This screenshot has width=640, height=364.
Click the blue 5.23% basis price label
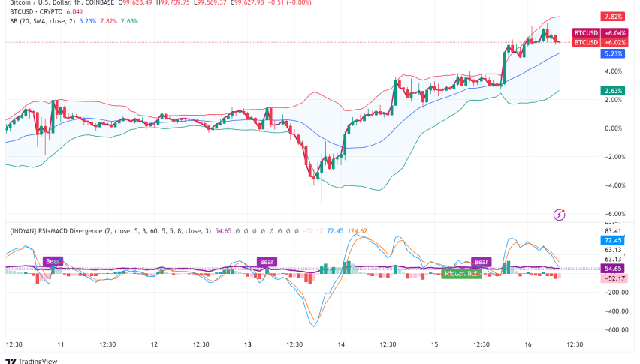coord(613,53)
